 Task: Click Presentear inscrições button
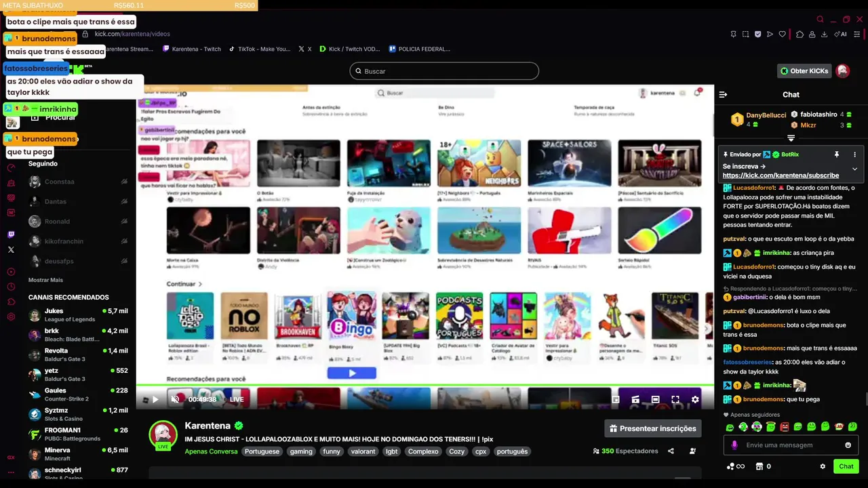pyautogui.click(x=652, y=428)
